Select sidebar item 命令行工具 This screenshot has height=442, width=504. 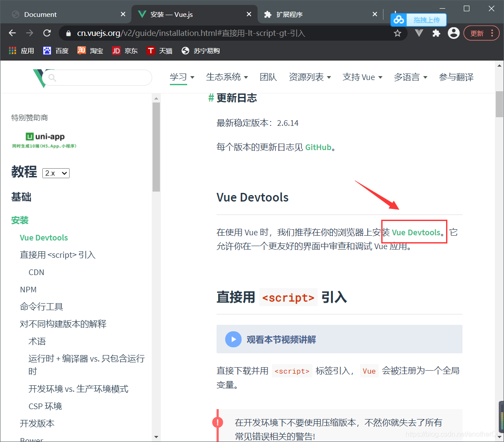tap(41, 307)
